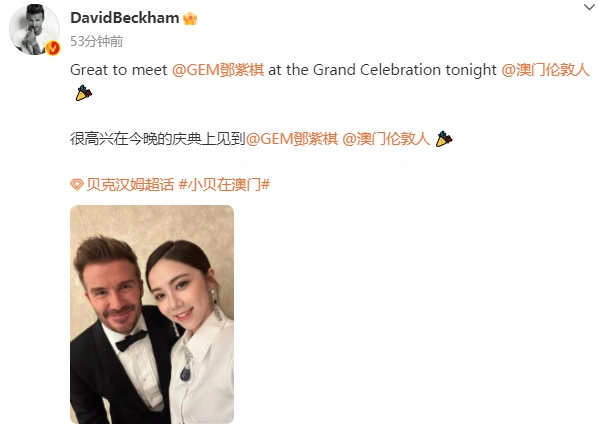Viewport: 598px width, 432px height.
Task: Click the 'at the Grand Celebration tonight' text
Action: point(383,70)
